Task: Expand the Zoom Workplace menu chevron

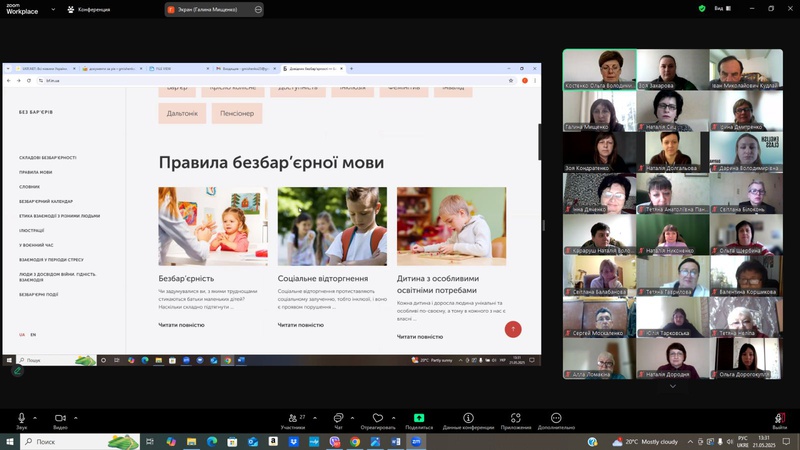Action: [x=54, y=9]
